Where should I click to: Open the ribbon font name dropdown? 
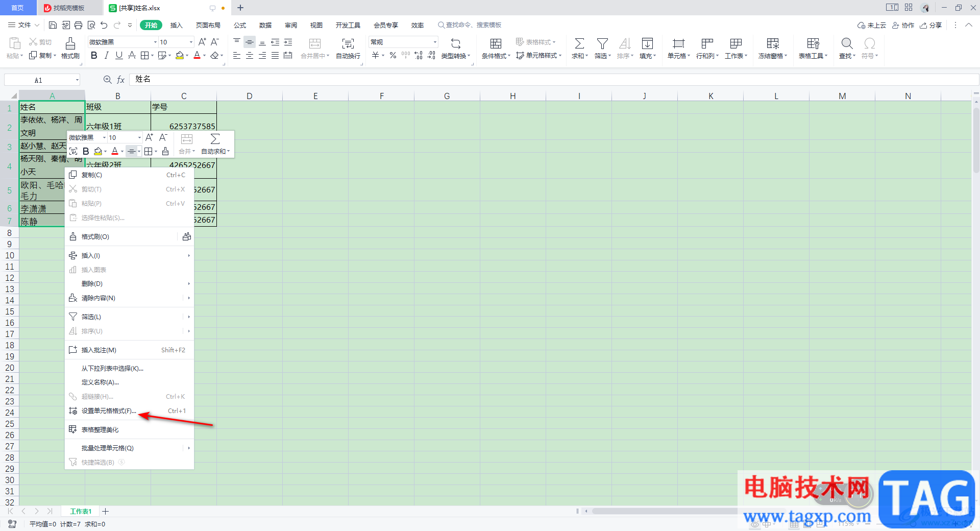click(155, 42)
